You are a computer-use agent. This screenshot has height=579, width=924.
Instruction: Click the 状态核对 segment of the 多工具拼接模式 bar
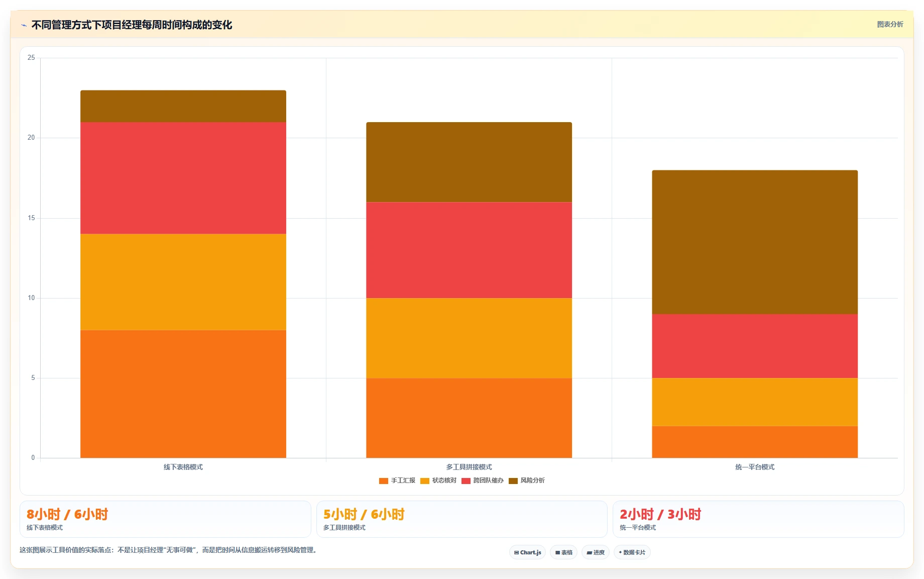point(469,338)
